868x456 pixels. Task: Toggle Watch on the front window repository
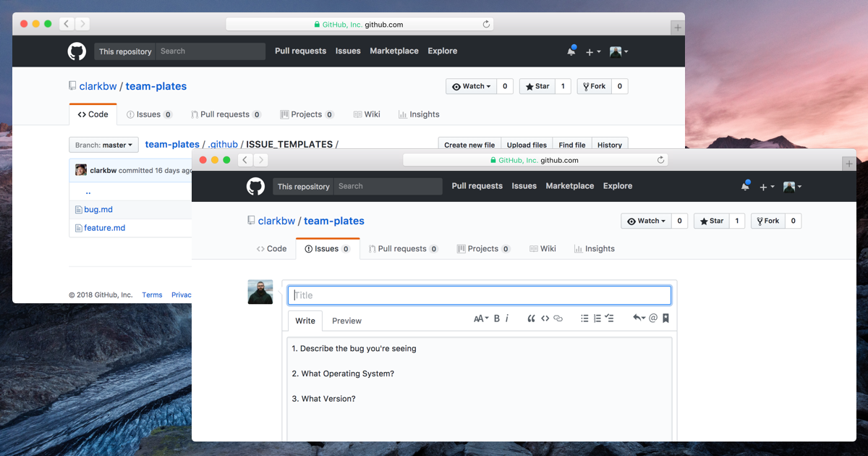click(644, 221)
